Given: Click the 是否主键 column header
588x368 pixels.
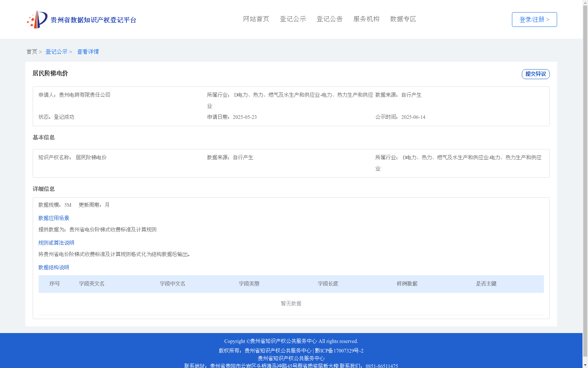Looking at the screenshot, I should coord(486,284).
